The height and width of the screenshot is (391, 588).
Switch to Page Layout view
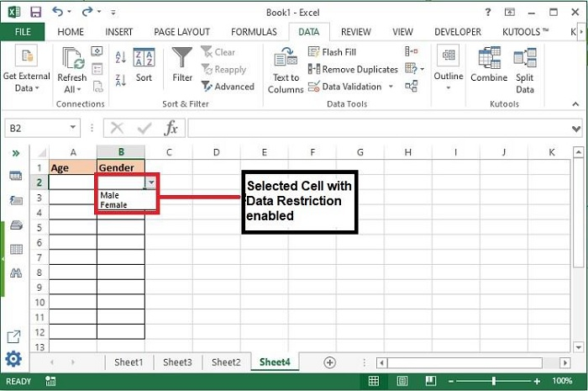coord(402,381)
